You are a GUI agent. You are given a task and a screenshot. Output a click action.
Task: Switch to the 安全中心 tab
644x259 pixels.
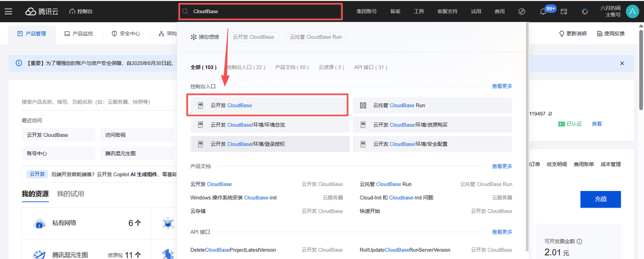tap(126, 34)
